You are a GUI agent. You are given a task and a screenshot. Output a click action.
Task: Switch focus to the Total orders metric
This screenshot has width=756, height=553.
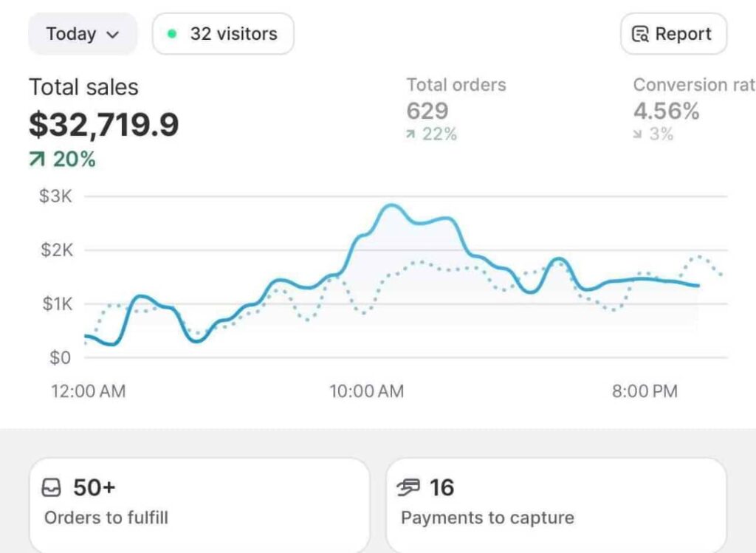(x=456, y=85)
